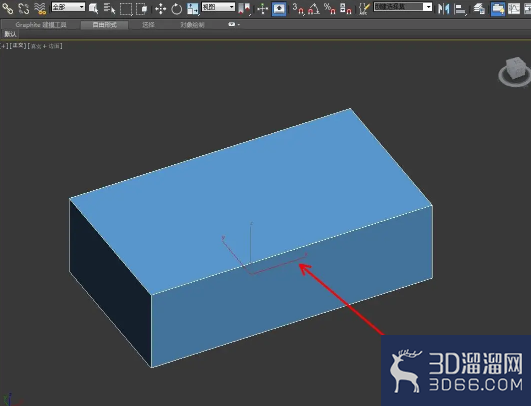Activate the Select and Scale tool
This screenshot has width=531, height=406.
pos(193,9)
